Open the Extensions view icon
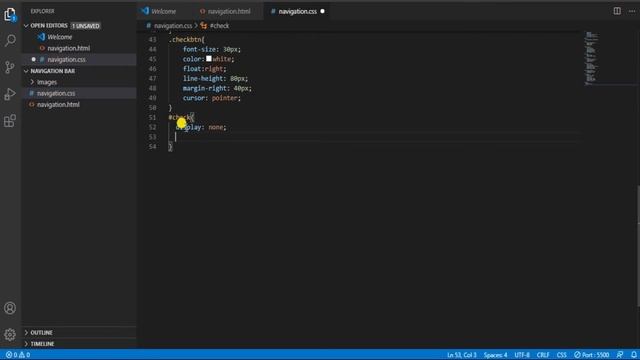 click(10, 121)
